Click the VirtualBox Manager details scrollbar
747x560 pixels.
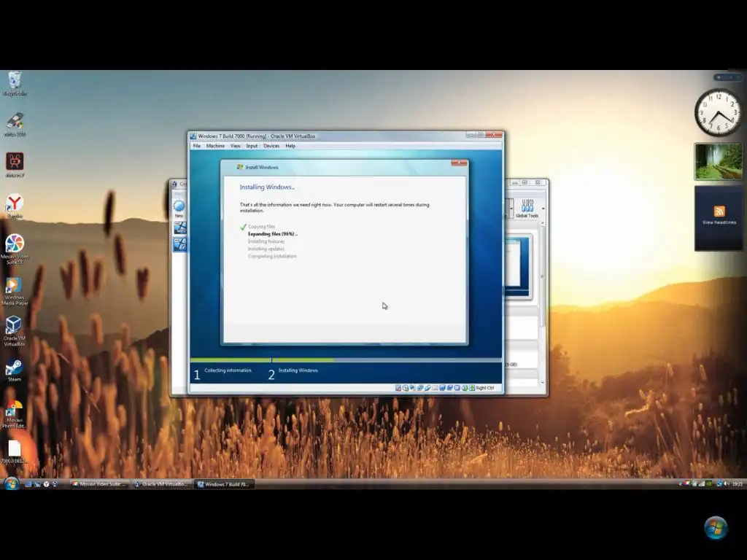[542, 276]
